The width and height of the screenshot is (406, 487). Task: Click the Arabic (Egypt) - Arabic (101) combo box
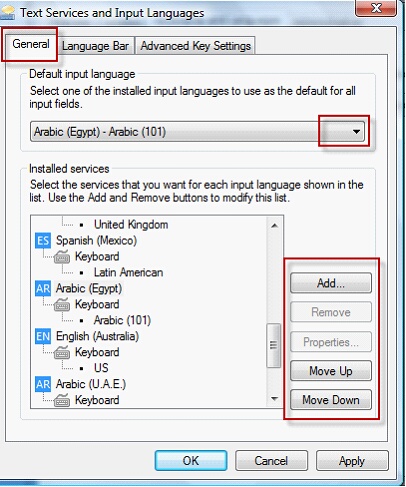coord(198,132)
